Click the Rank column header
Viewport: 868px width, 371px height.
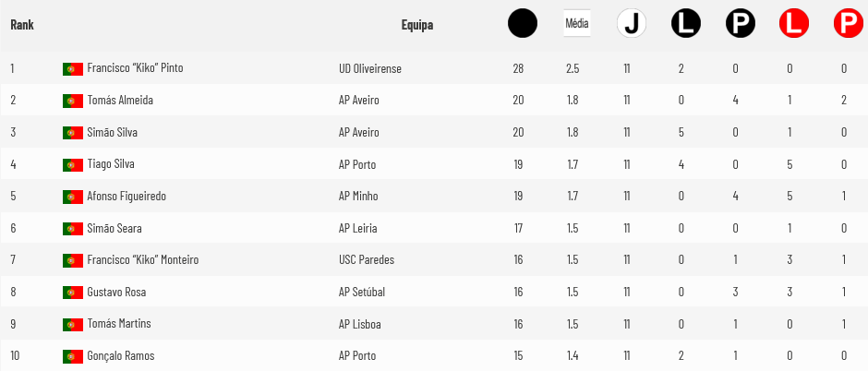(22, 25)
